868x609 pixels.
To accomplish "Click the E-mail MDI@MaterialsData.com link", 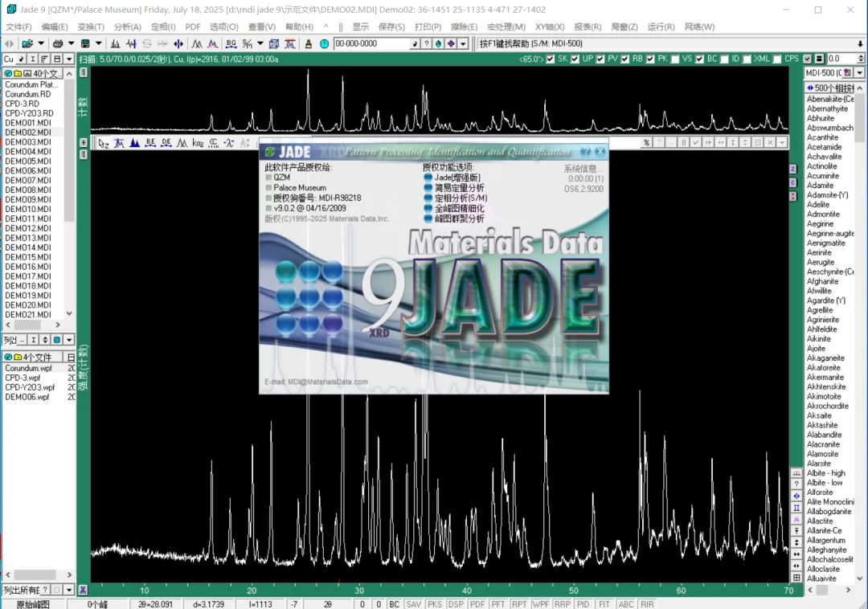I will [316, 382].
